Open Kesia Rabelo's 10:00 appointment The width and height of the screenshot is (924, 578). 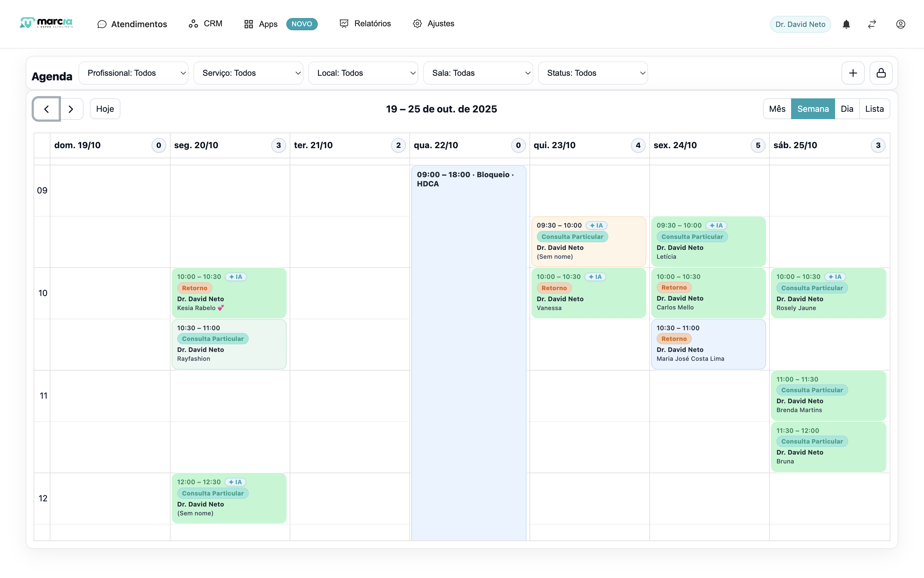pos(229,293)
